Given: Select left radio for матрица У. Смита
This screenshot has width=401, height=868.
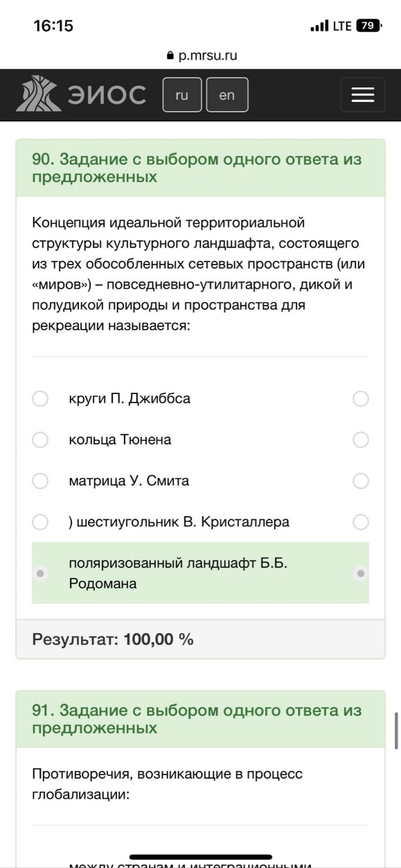Looking at the screenshot, I should click(x=41, y=481).
